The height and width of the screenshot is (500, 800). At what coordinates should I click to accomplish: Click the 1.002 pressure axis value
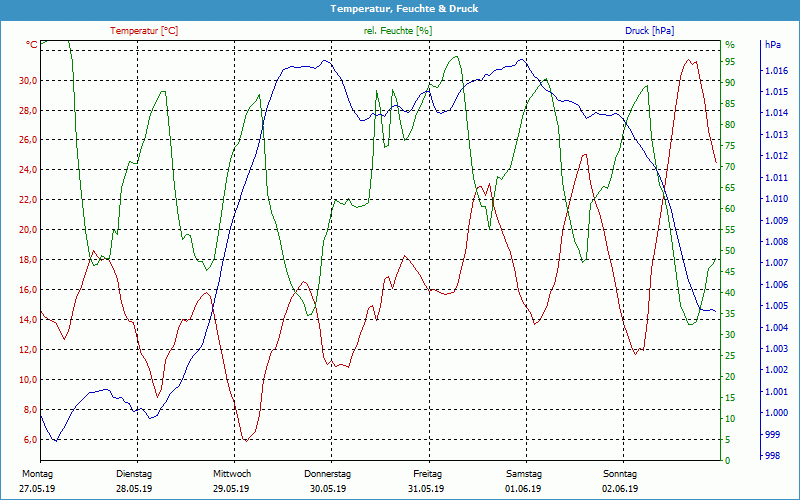click(x=776, y=370)
